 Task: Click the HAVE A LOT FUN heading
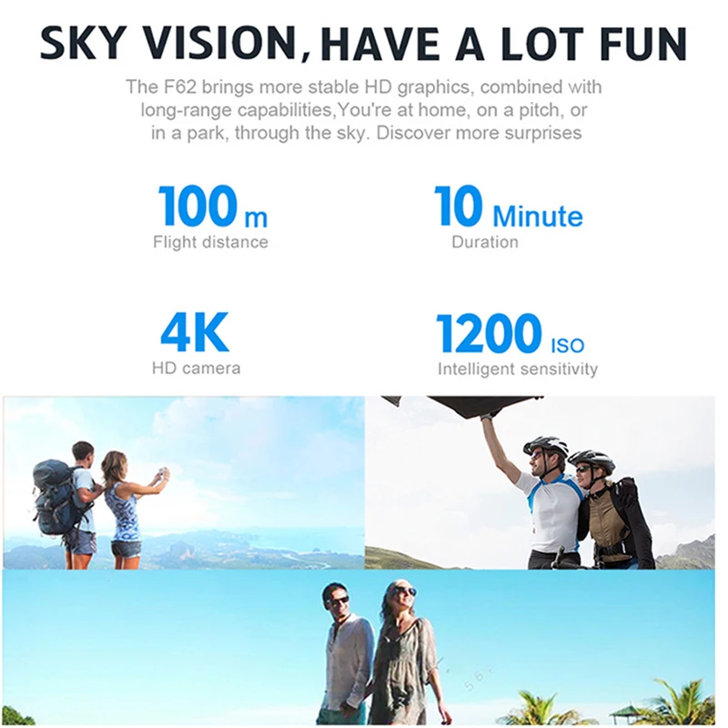click(503, 43)
